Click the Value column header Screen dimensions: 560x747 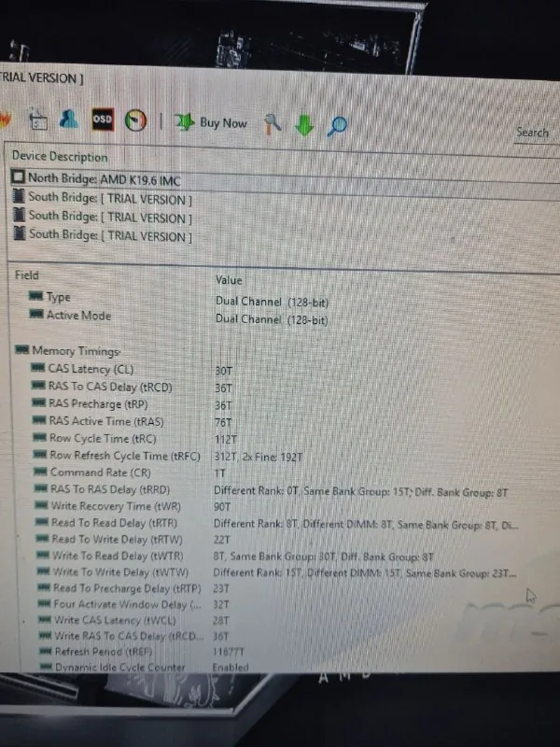coord(229,280)
